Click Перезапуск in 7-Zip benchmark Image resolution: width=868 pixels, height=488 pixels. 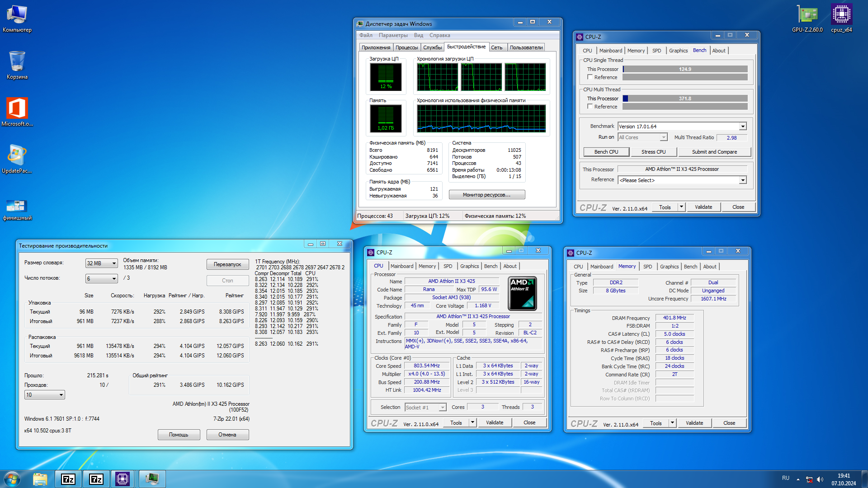(227, 264)
